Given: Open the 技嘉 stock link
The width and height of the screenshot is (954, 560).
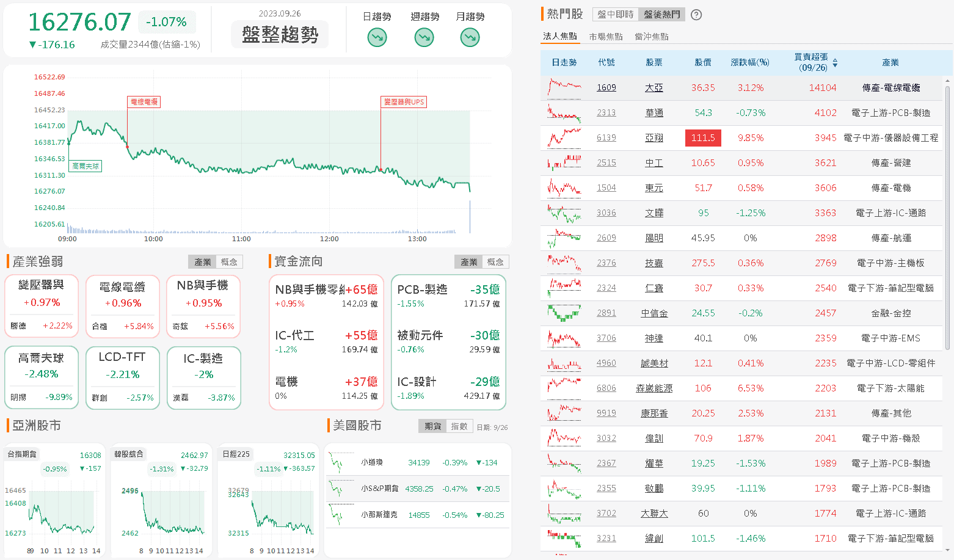Looking at the screenshot, I should (654, 263).
